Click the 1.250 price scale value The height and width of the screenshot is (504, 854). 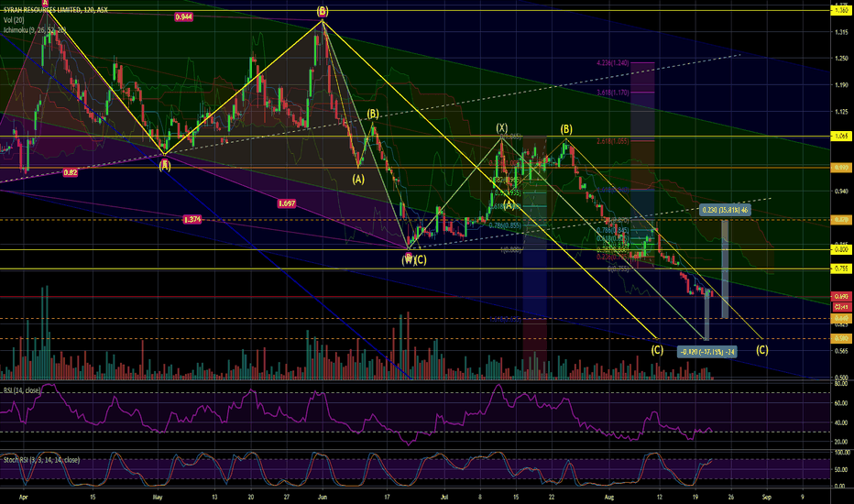[x=841, y=59]
